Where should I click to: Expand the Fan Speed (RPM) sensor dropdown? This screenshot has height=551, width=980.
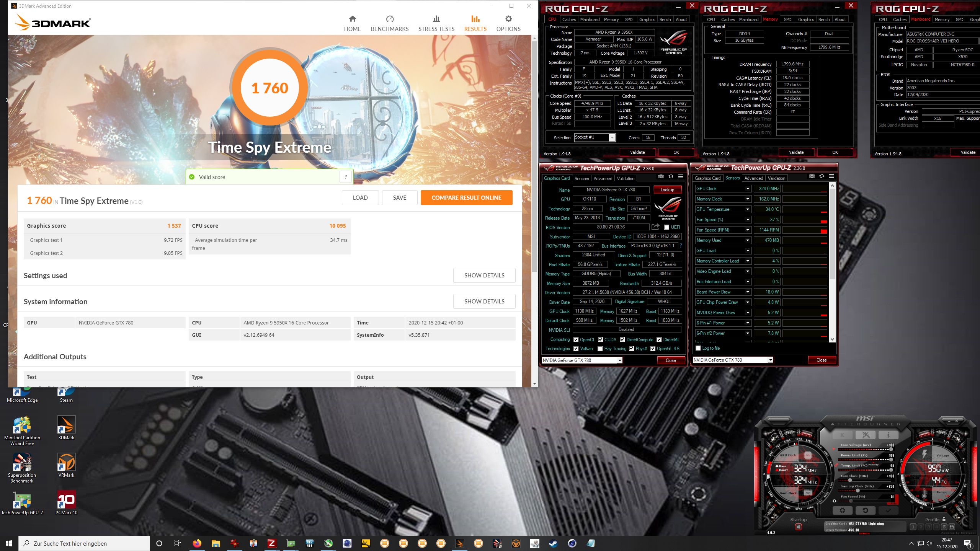click(747, 230)
